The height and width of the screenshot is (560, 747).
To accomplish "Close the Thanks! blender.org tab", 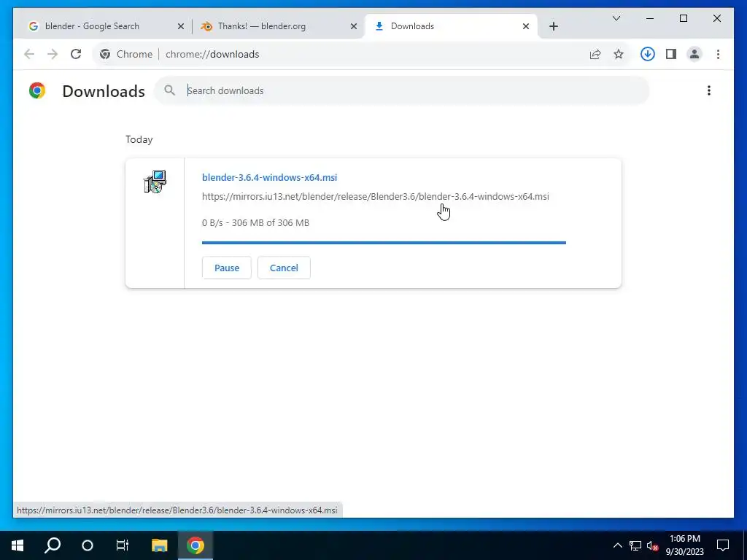I will pyautogui.click(x=354, y=27).
